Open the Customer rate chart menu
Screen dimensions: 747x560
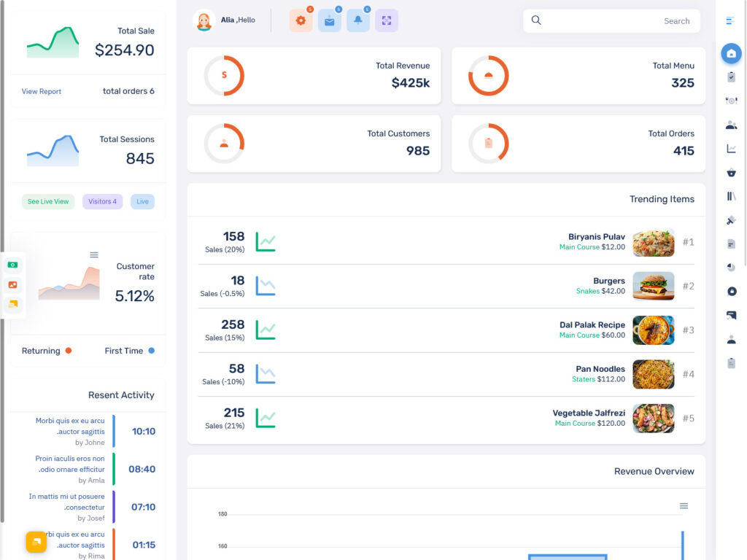coord(94,254)
